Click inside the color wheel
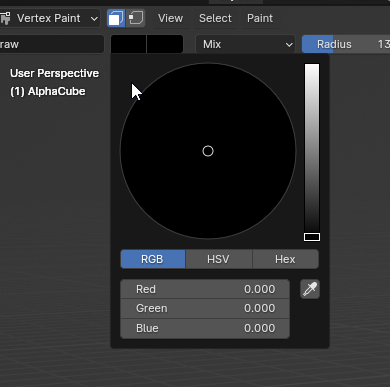The image size is (390, 387). click(x=208, y=151)
